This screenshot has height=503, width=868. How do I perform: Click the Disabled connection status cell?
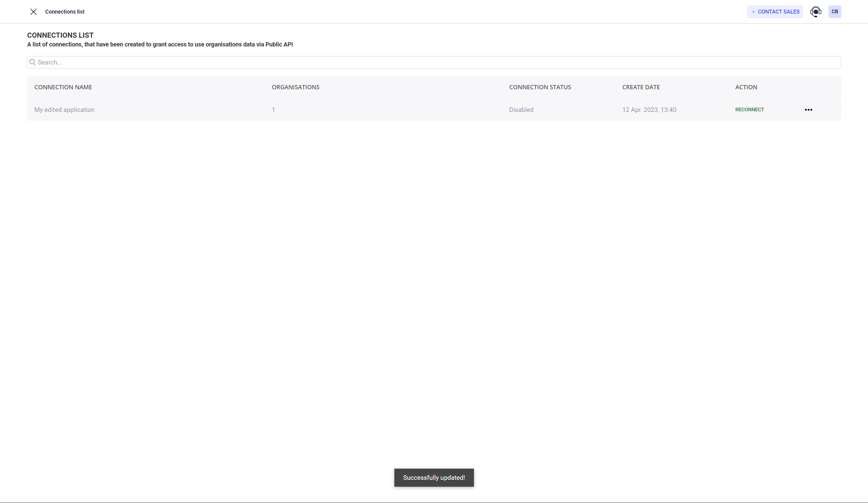coord(521,109)
